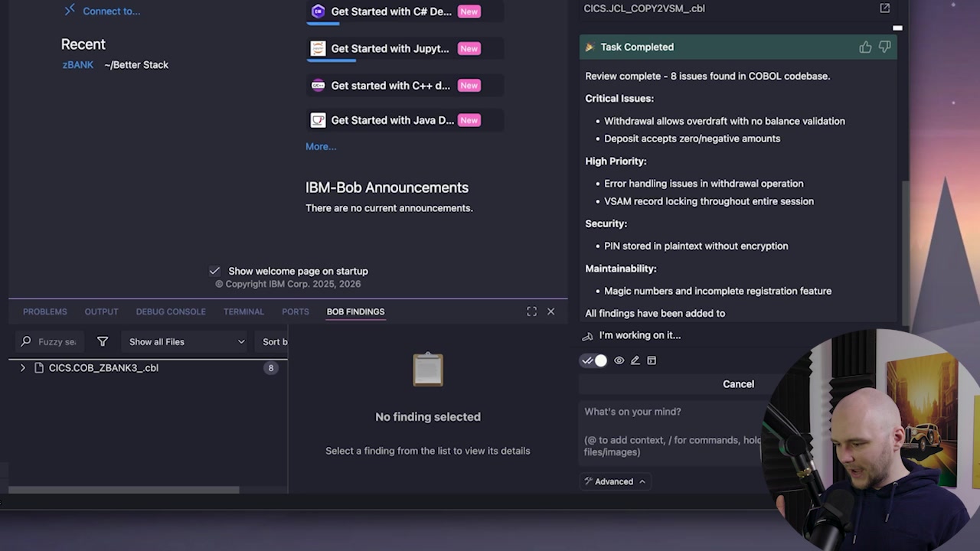980x551 pixels.
Task: Click Magic numbers and incomplete registration text
Action: click(717, 291)
